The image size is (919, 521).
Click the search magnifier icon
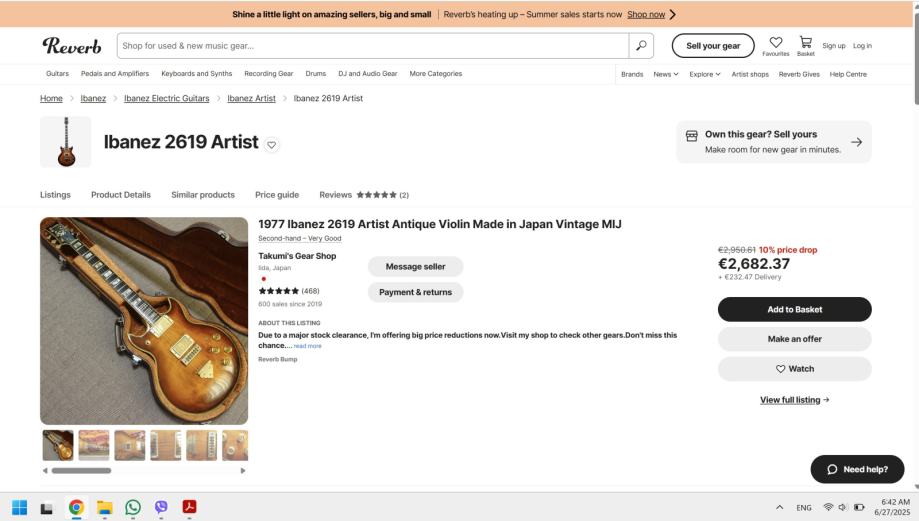[641, 45]
